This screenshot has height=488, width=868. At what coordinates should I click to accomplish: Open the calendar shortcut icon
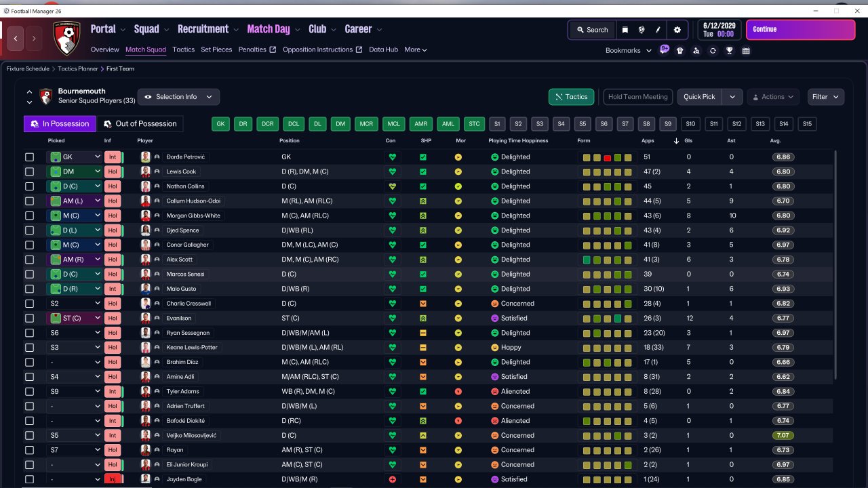click(x=746, y=50)
